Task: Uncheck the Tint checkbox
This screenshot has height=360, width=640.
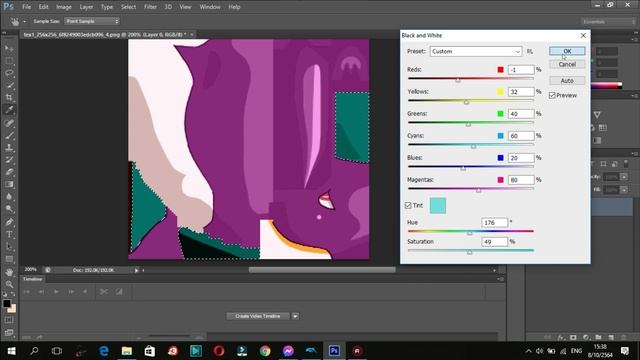Action: (x=408, y=205)
